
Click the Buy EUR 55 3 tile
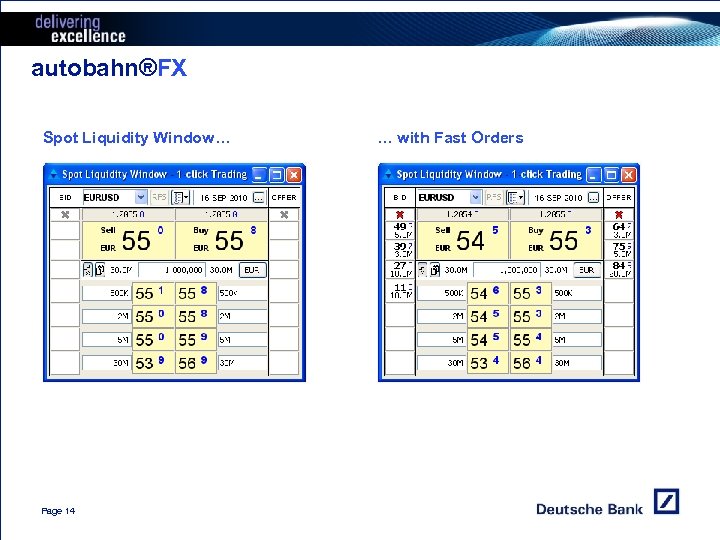[x=556, y=240]
